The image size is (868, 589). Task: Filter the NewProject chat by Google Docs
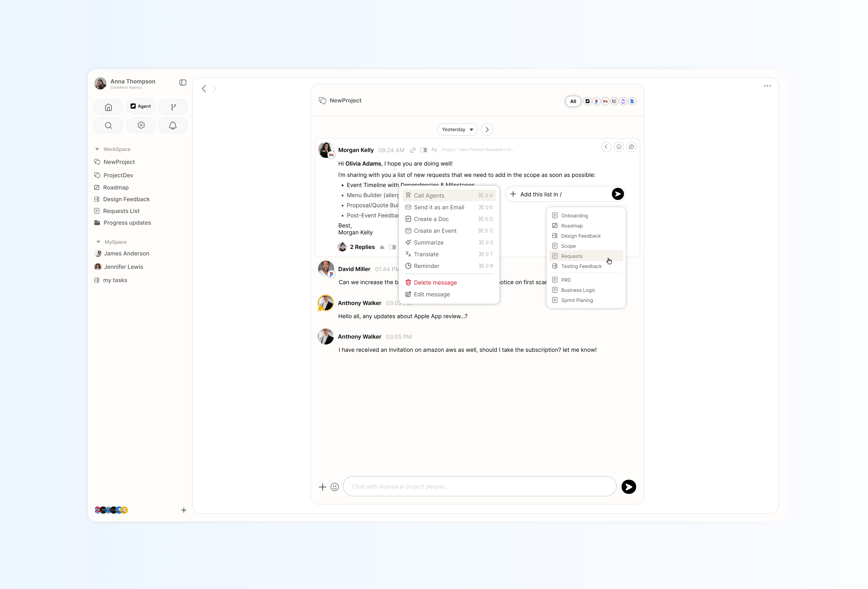[632, 101]
